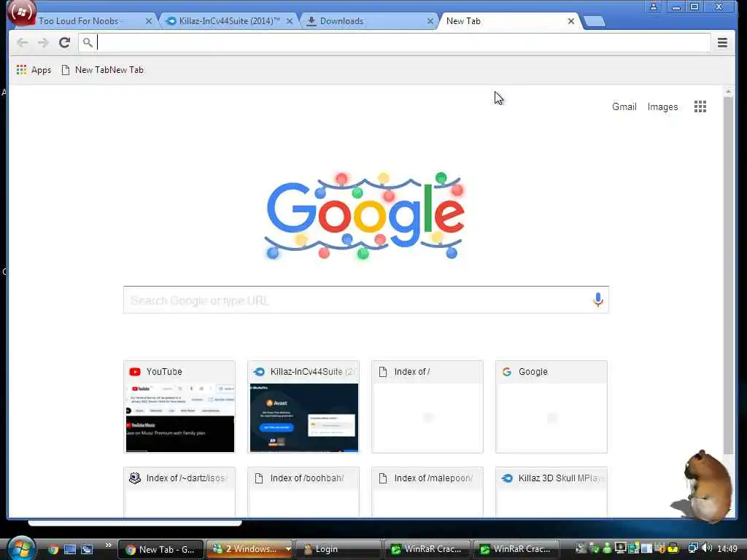The height and width of the screenshot is (560, 747).
Task: Open the Windows Start orb
Action: tap(21, 548)
